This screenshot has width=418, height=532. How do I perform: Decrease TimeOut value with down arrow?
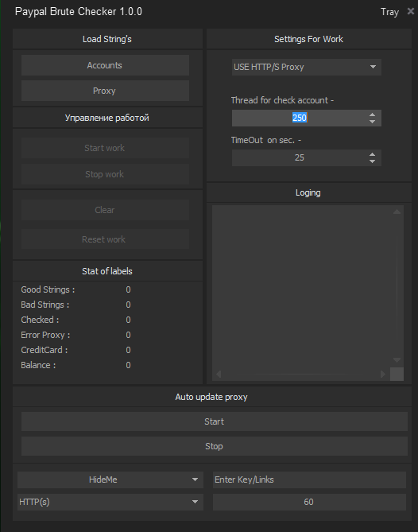click(372, 161)
